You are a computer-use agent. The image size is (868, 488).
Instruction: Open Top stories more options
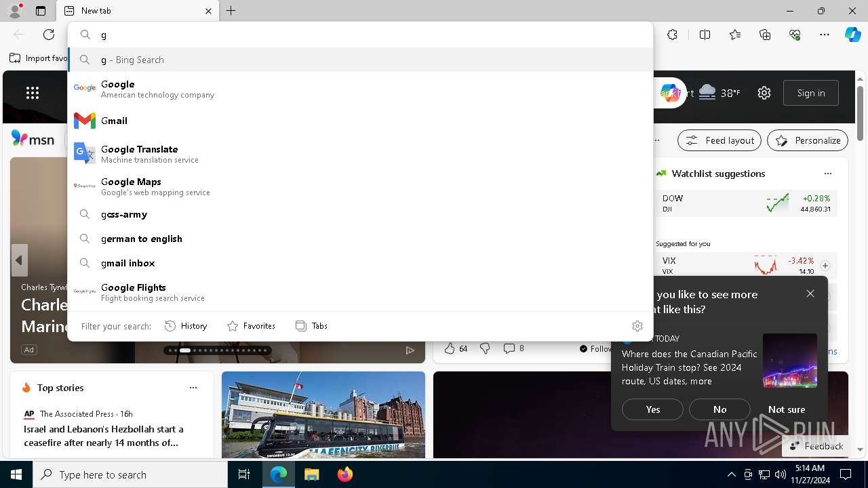193,388
